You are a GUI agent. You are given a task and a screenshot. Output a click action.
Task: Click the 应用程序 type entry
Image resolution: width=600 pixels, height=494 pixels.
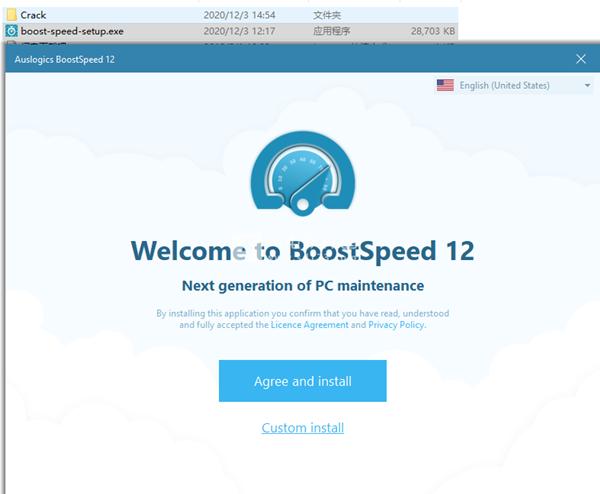click(331, 31)
